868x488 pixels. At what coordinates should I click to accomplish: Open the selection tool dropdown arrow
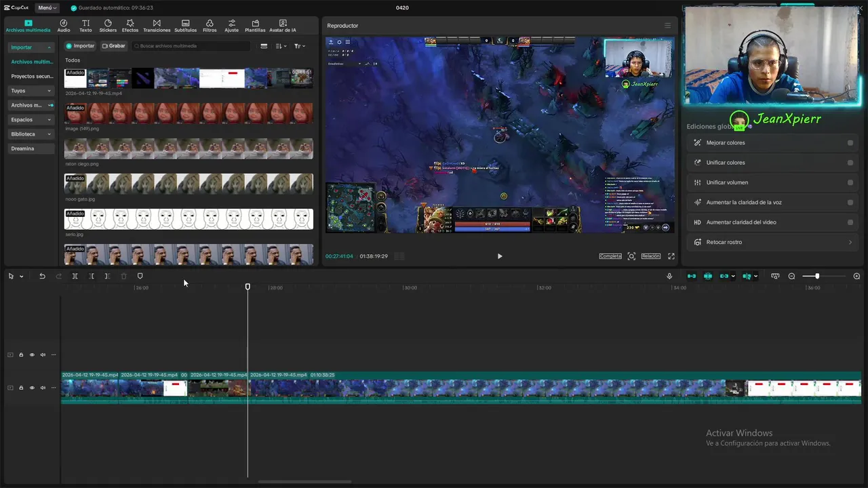point(21,277)
